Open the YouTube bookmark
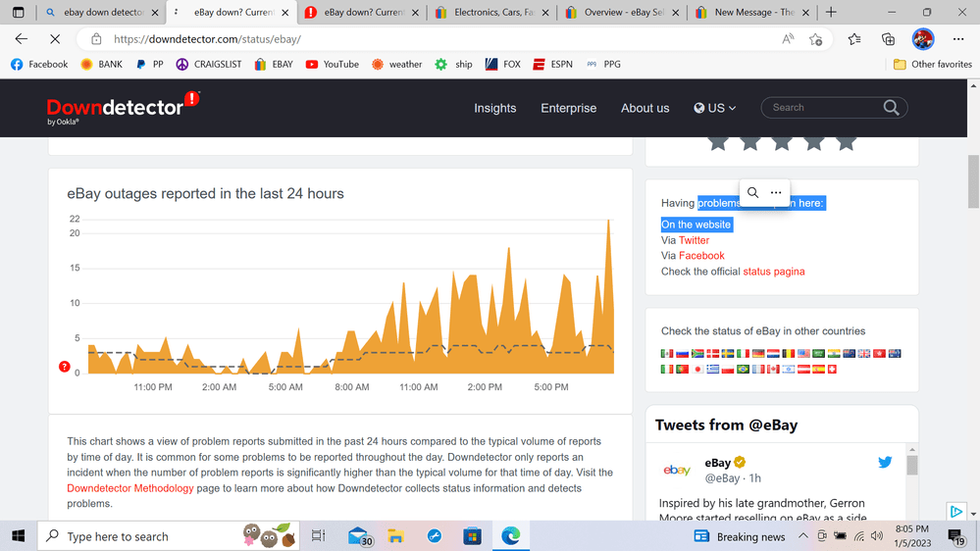The width and height of the screenshot is (980, 551). (x=332, y=65)
